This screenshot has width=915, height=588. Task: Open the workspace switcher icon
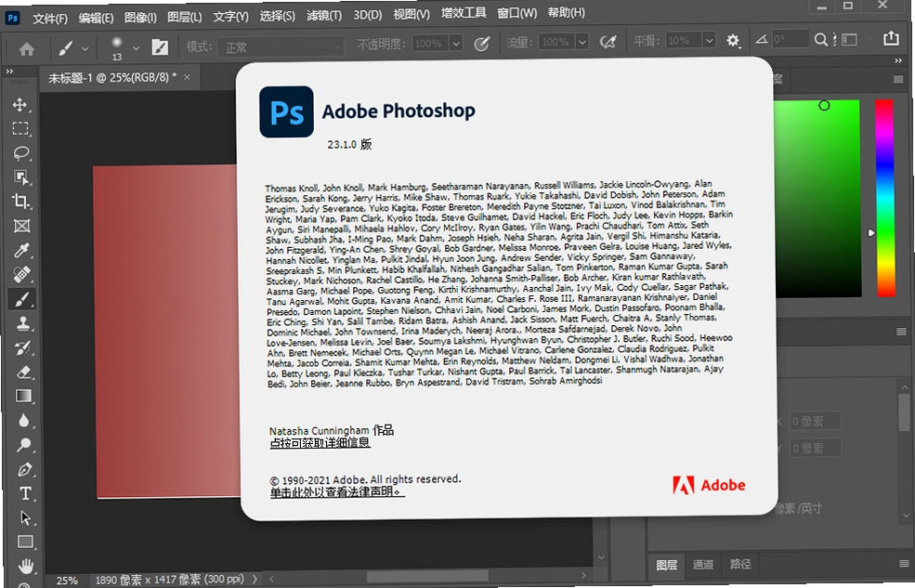pyautogui.click(x=850, y=39)
